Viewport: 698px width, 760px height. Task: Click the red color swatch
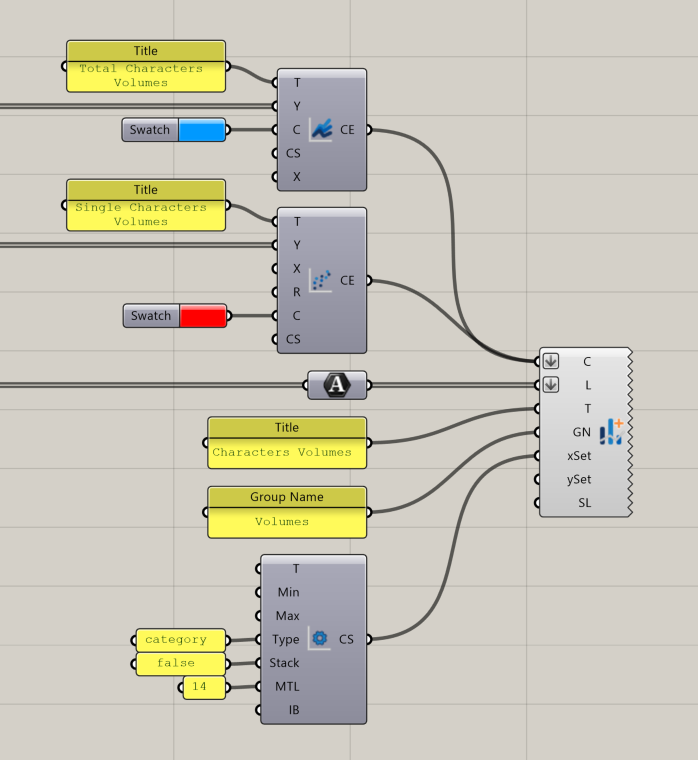pyautogui.click(x=203, y=316)
